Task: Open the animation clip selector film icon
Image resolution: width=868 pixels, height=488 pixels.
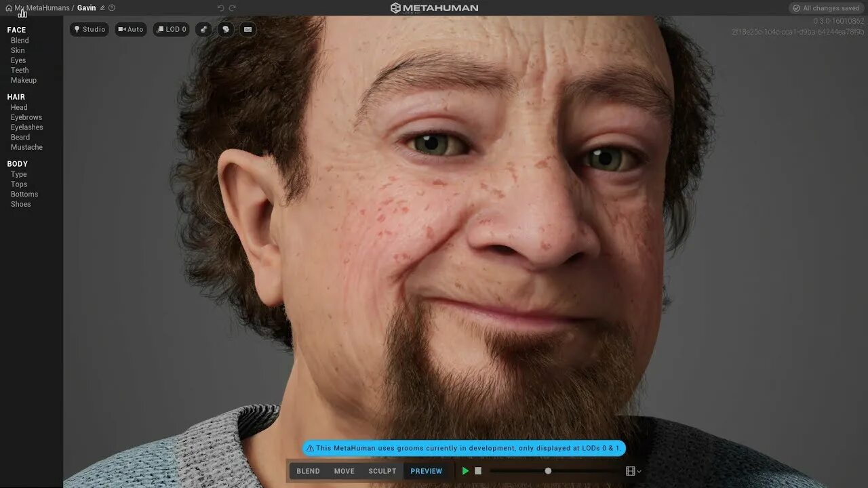Action: (x=633, y=471)
